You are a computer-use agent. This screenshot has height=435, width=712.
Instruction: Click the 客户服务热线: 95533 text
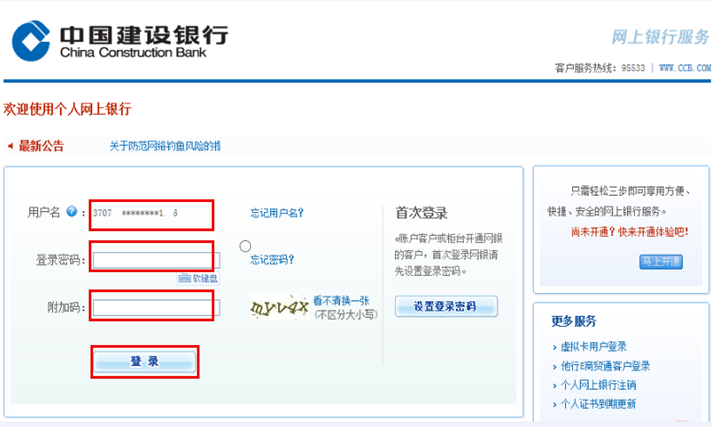pos(600,68)
